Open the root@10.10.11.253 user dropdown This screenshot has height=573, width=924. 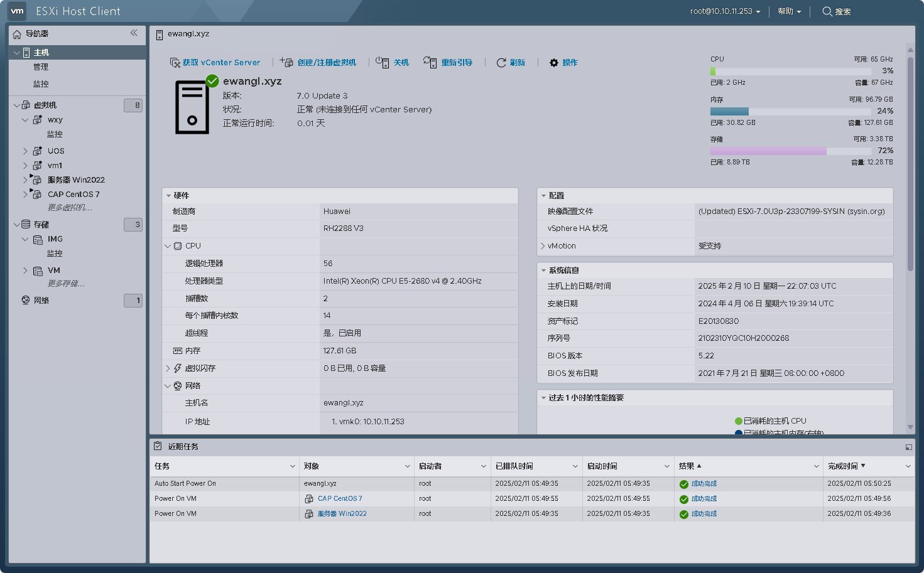[725, 11]
